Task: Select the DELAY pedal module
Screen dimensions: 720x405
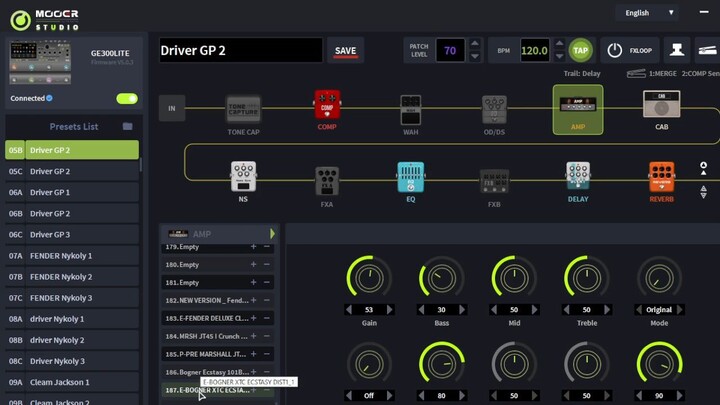Action: [578, 176]
